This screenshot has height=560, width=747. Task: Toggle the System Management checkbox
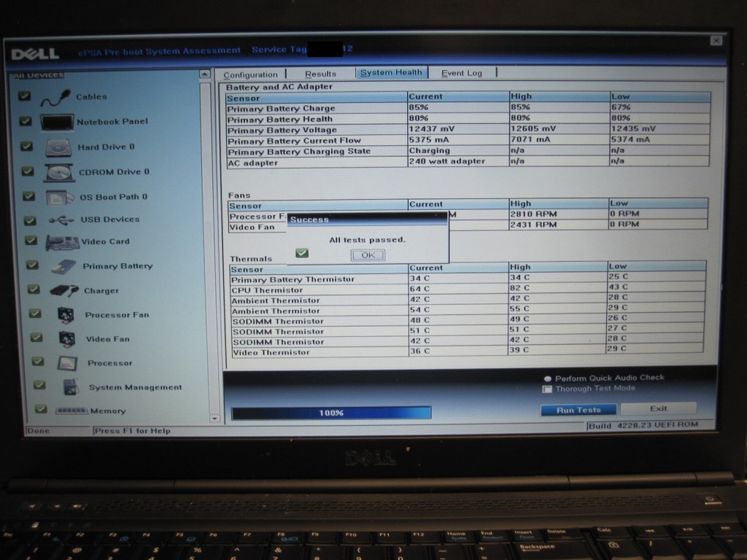[39, 385]
